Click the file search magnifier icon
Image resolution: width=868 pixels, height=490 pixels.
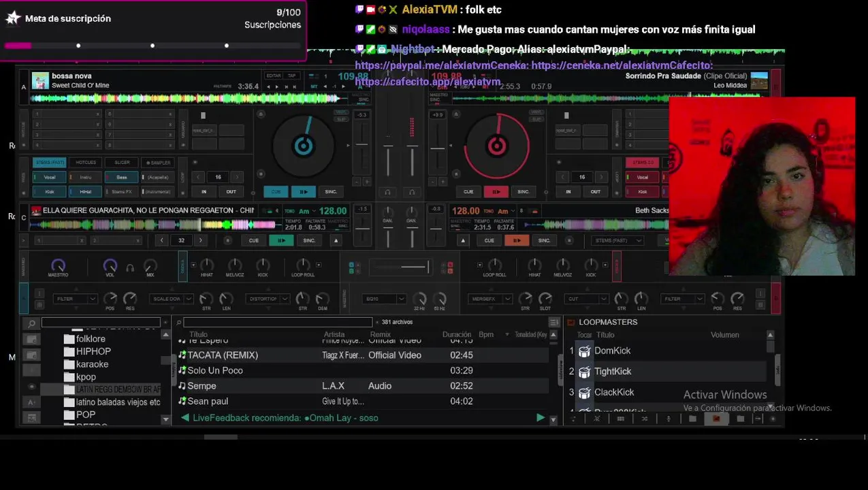click(178, 323)
